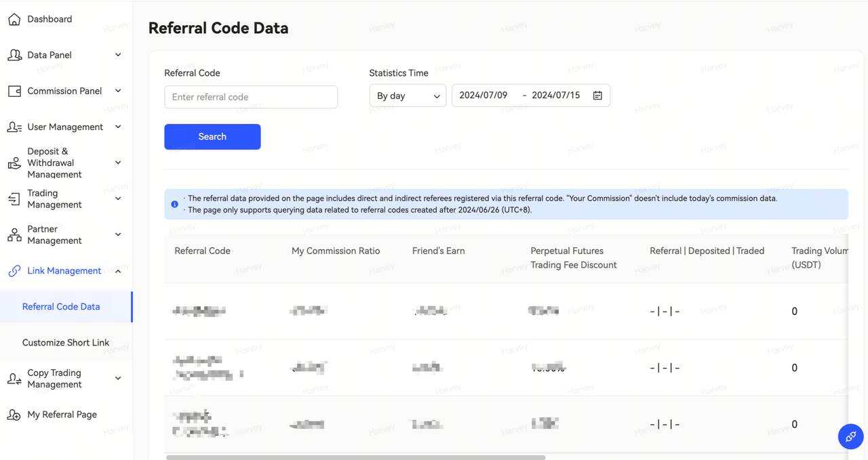Click the User Management icon
Viewport: 868px width, 460px height.
[x=14, y=127]
